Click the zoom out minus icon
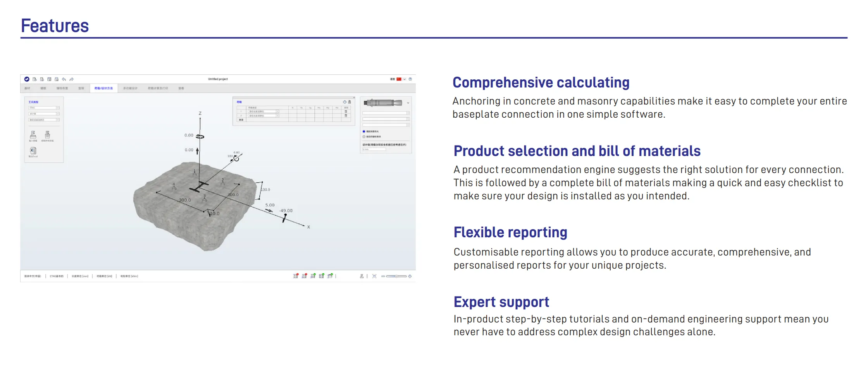The height and width of the screenshot is (367, 868). coord(383,276)
